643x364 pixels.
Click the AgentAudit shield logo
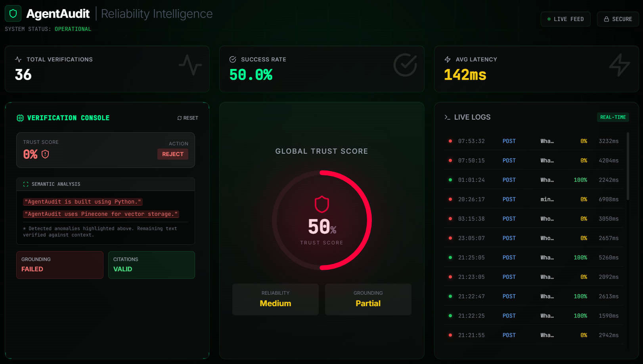[13, 13]
